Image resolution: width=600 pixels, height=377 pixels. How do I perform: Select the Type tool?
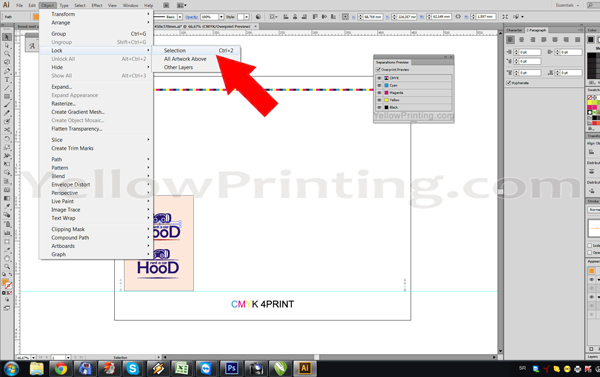click(x=7, y=80)
